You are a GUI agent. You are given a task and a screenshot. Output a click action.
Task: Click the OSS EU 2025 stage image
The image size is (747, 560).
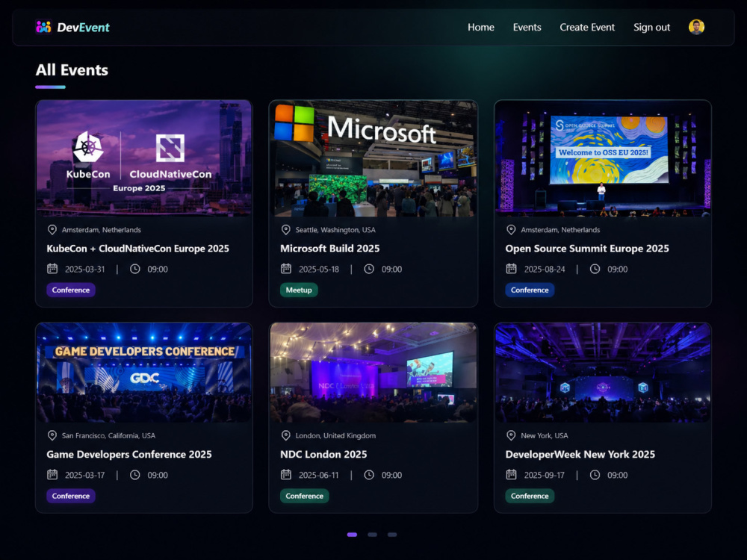603,158
